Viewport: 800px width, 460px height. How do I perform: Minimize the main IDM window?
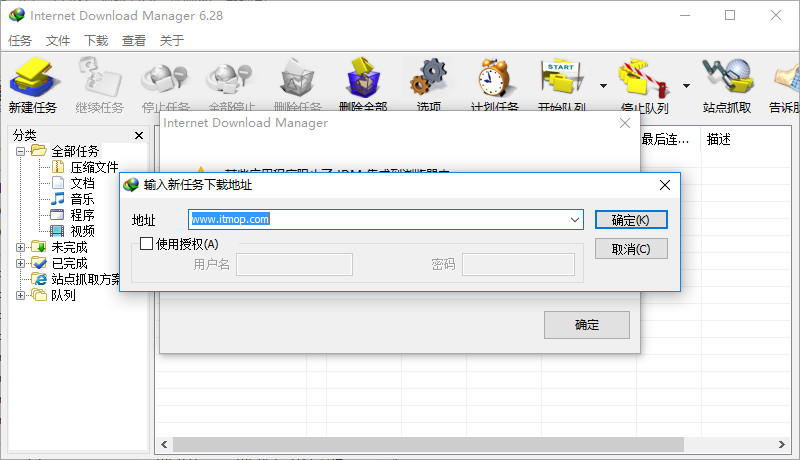coord(685,15)
